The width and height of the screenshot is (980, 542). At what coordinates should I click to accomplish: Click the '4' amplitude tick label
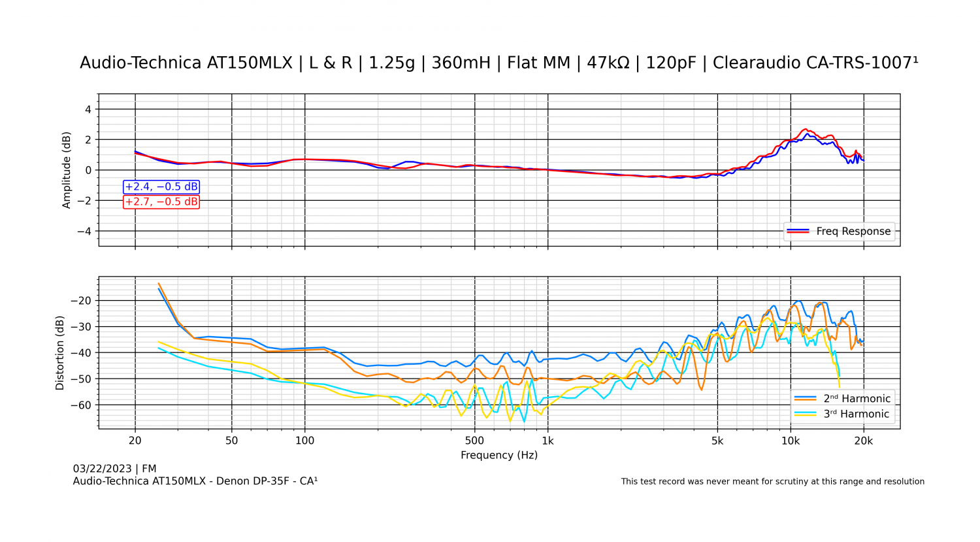tap(88, 110)
